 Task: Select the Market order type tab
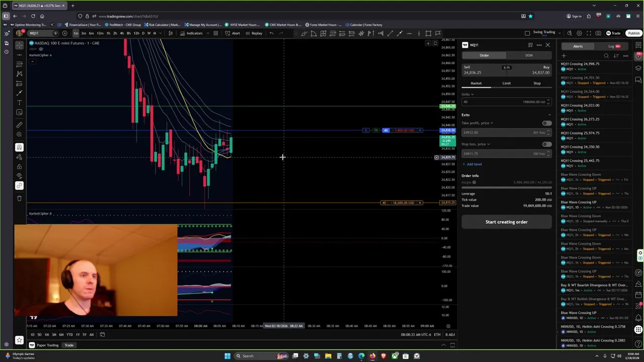pyautogui.click(x=476, y=83)
